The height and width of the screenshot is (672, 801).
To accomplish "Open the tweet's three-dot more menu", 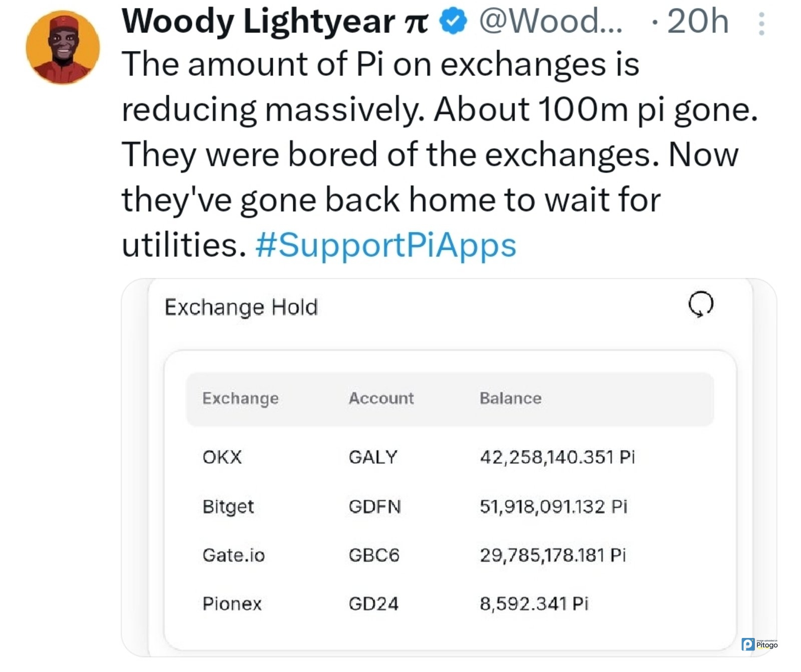I will (761, 24).
